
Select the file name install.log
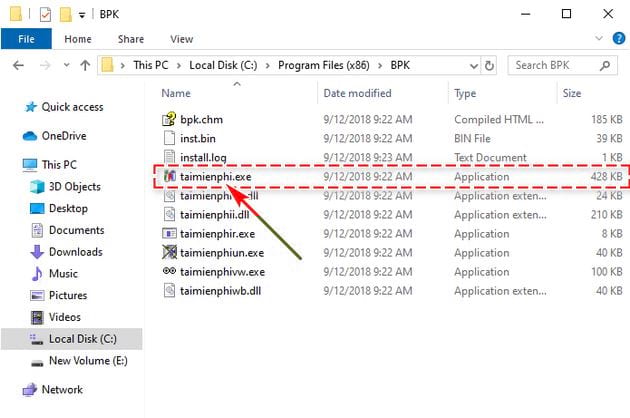coord(203,158)
